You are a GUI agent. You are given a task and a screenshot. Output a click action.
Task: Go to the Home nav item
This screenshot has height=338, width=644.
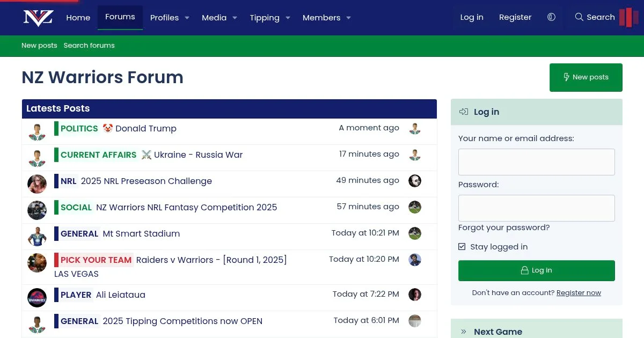pyautogui.click(x=78, y=18)
